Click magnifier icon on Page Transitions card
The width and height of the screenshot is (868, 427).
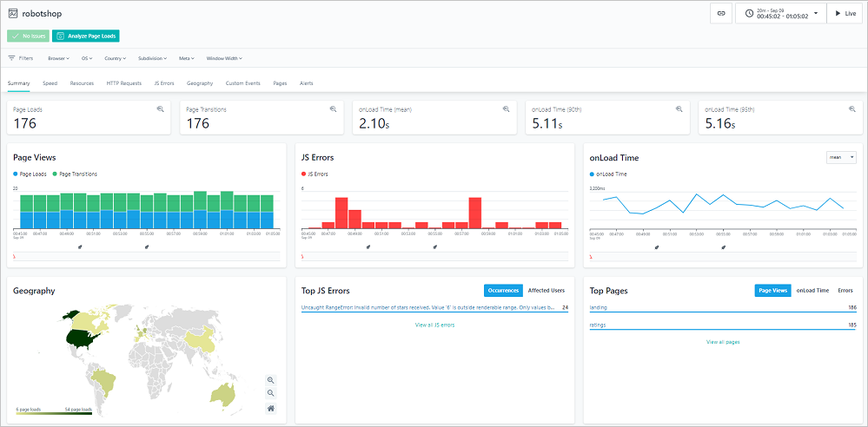333,109
